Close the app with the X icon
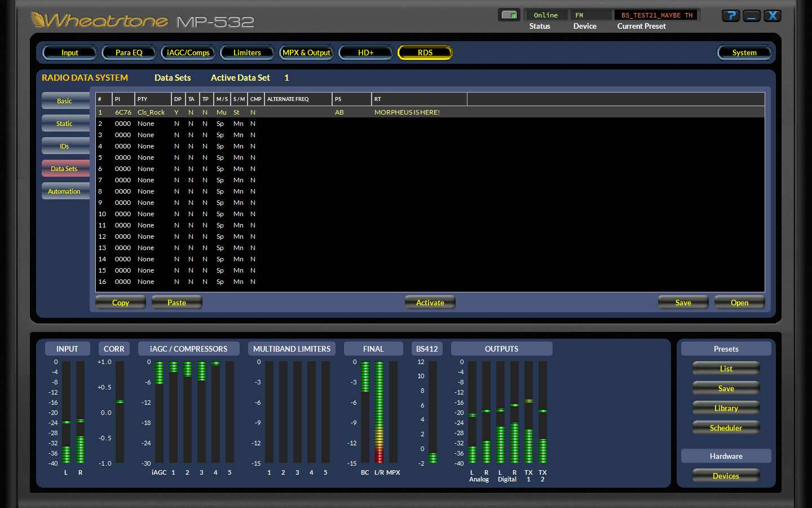Image resolution: width=812 pixels, height=508 pixels. pos(773,16)
